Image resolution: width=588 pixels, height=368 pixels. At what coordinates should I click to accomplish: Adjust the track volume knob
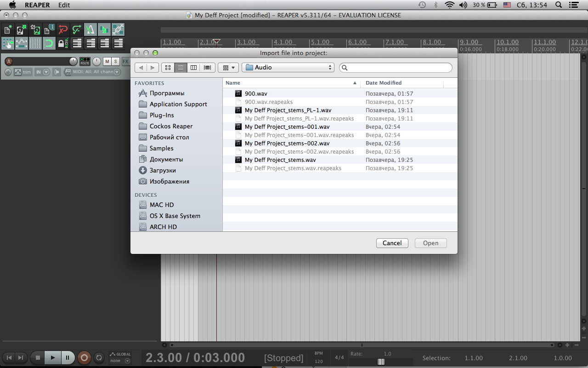tap(73, 61)
